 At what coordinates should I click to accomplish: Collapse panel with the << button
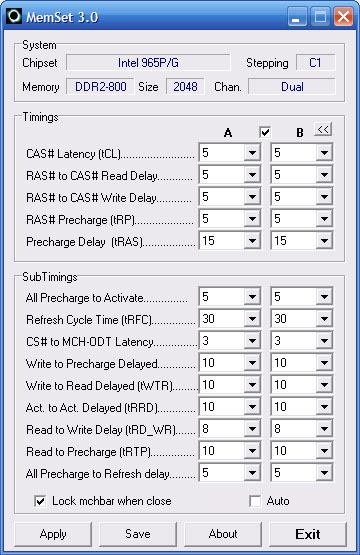click(322, 130)
